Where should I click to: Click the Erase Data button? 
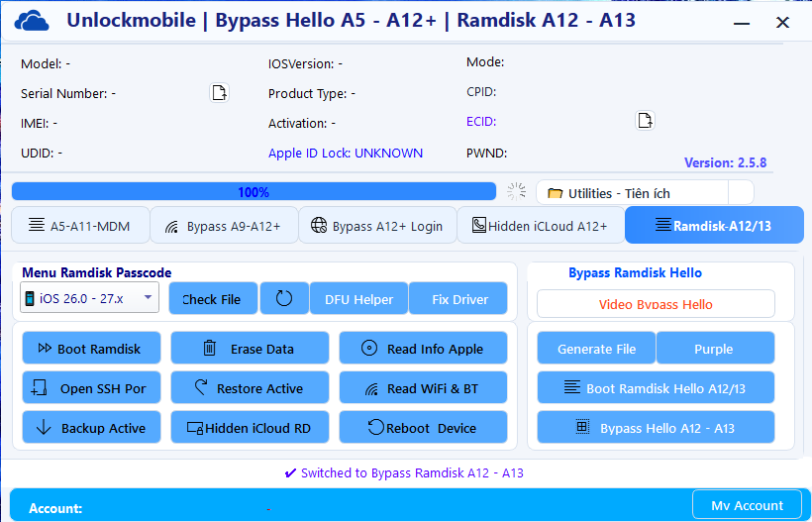(x=250, y=349)
